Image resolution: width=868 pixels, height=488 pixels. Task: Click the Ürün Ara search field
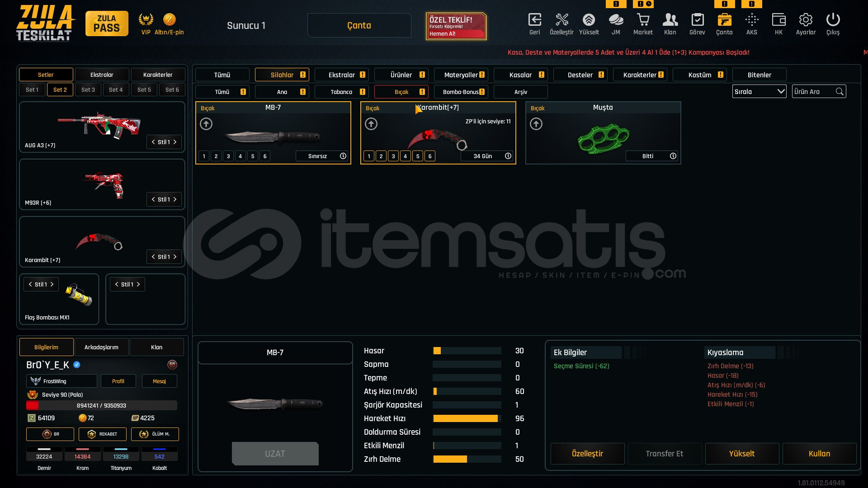pyautogui.click(x=814, y=92)
